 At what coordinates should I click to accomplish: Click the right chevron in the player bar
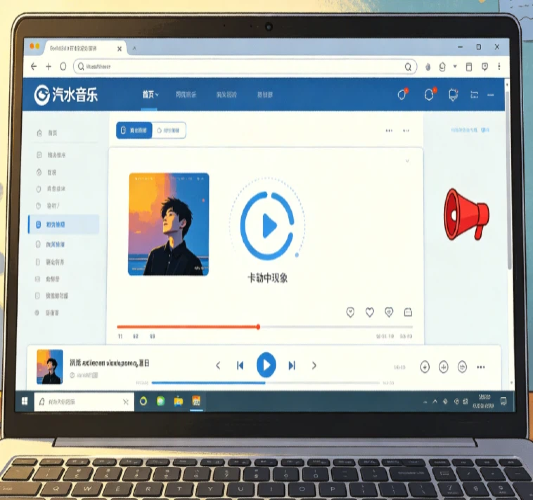pos(314,366)
